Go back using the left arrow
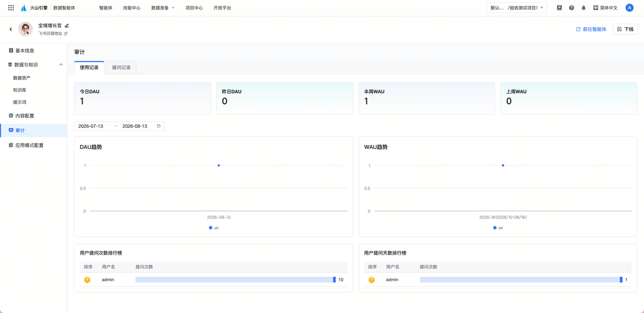Viewport: 644px width, 313px height. pos(11,29)
